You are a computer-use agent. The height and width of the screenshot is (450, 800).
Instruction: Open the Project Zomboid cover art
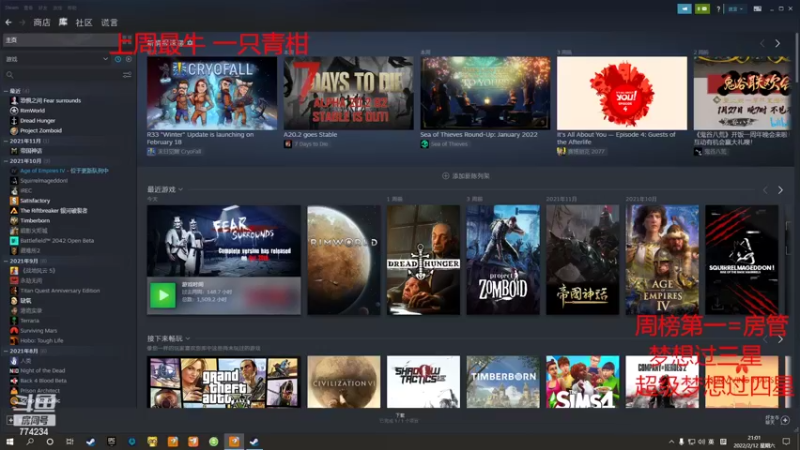pos(503,260)
